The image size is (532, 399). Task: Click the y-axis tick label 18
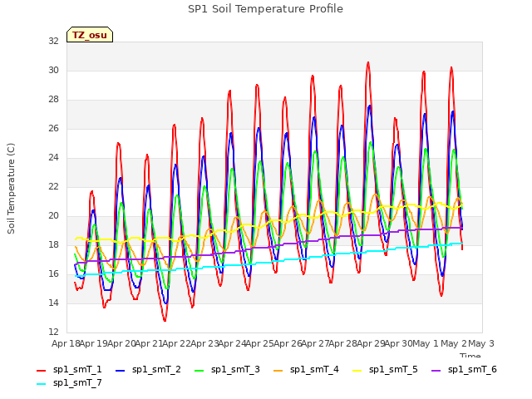(x=53, y=244)
